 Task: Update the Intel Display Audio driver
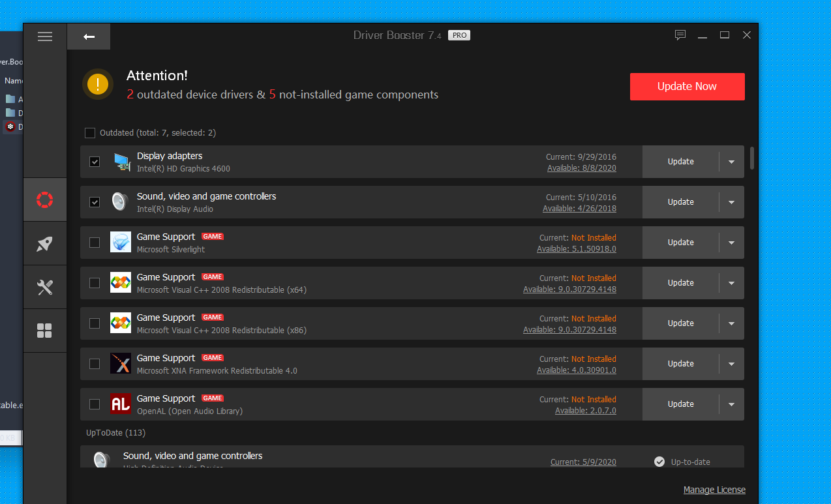(680, 202)
